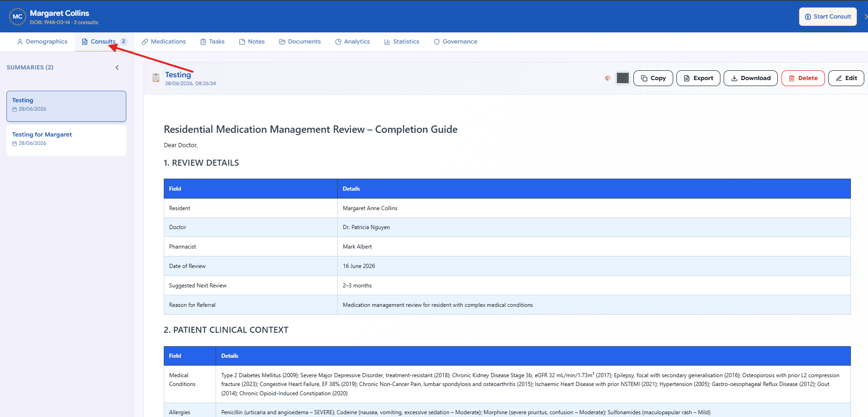868x417 pixels.
Task: Click the Mark Albert pharmacist cell
Action: point(594,247)
